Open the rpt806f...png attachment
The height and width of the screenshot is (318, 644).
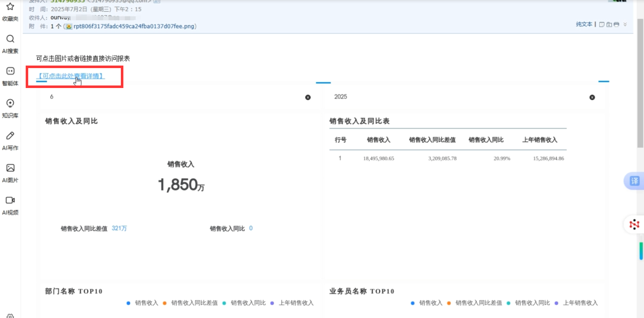pyautogui.click(x=134, y=26)
